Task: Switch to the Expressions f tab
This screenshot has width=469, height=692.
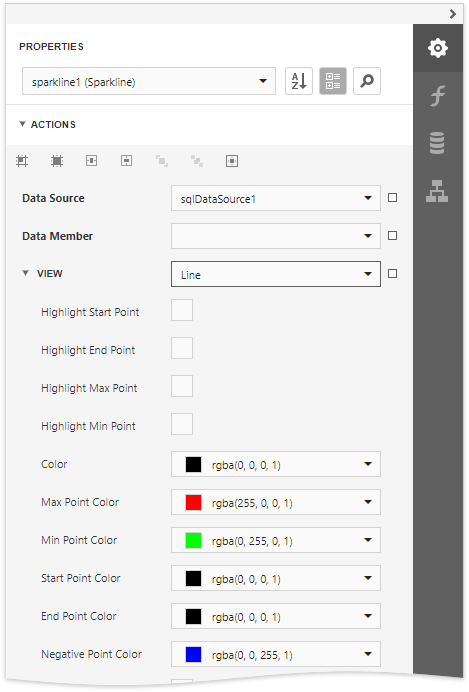Action: (437, 96)
